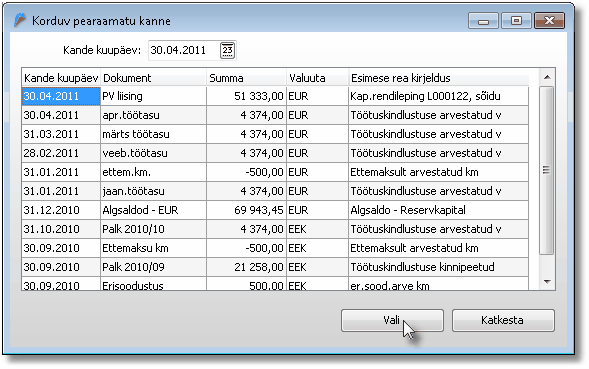Click the 31.12.2010 date cell
The width and height of the screenshot is (589, 369).
tap(61, 210)
